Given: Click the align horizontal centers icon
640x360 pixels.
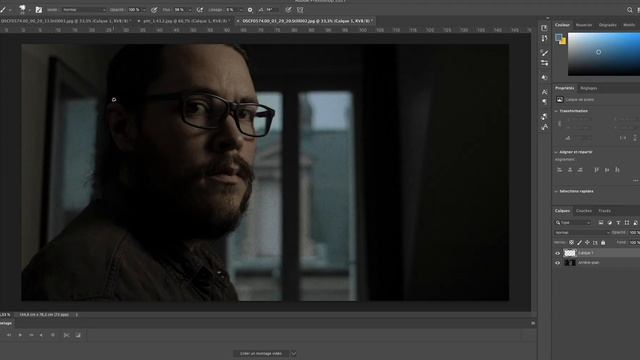Looking at the screenshot, I should tap(570, 170).
